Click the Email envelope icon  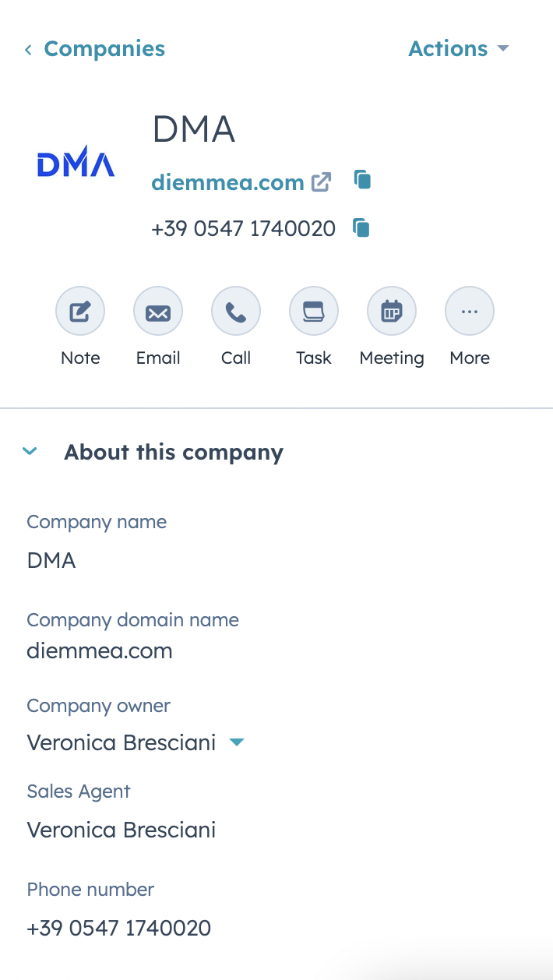[158, 312]
